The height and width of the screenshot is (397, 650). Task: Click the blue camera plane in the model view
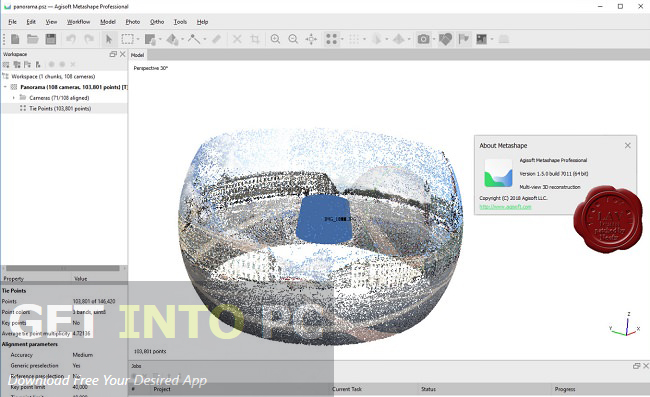[x=325, y=219]
